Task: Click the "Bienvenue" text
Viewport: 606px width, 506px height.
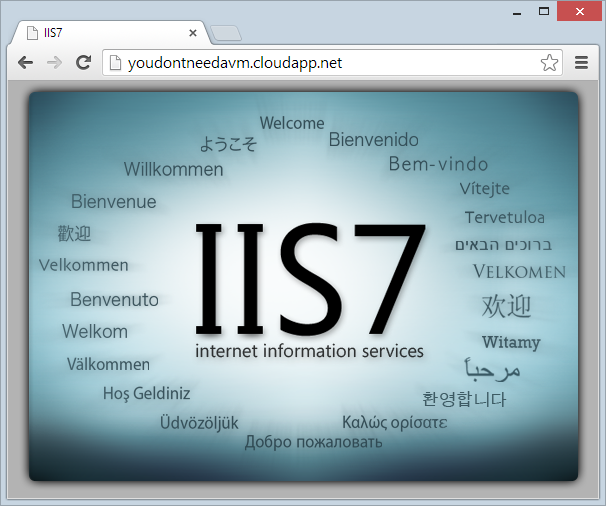Action: pyautogui.click(x=114, y=201)
